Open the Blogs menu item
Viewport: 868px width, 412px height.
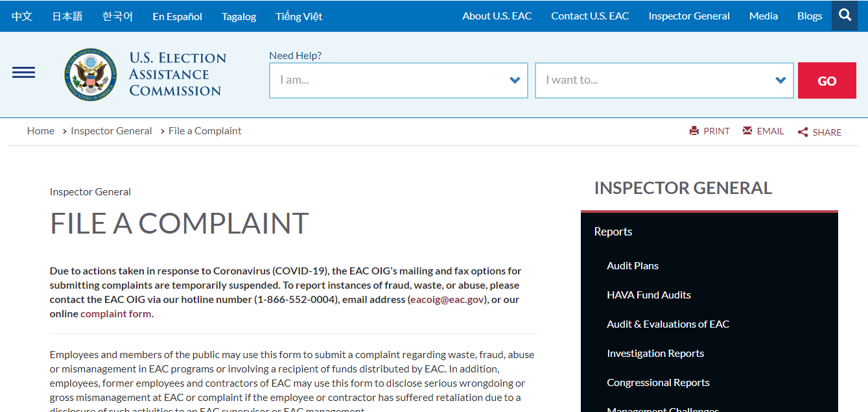coord(810,16)
